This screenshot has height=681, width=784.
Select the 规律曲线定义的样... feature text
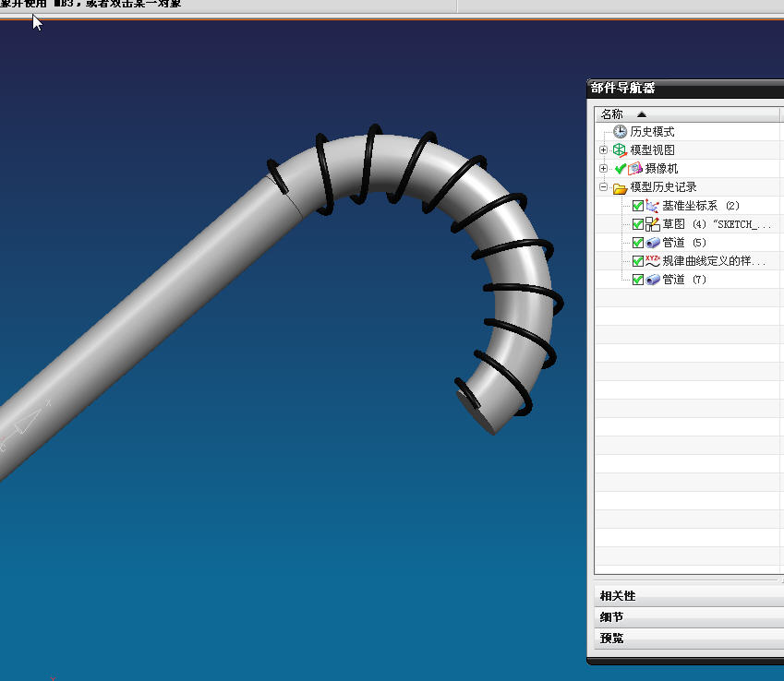pyautogui.click(x=714, y=261)
